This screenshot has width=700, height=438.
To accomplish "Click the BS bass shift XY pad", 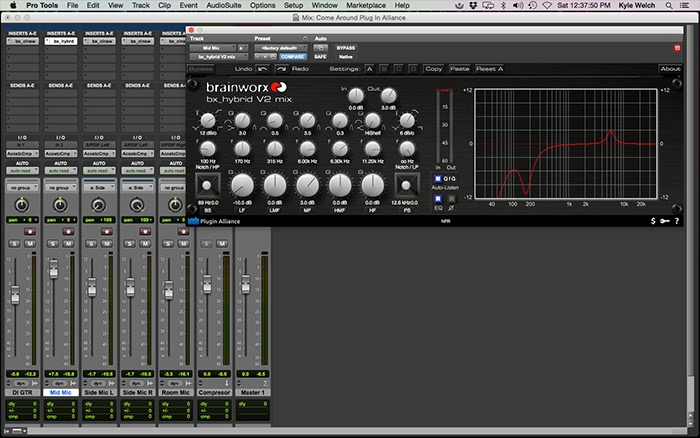I will 207,185.
